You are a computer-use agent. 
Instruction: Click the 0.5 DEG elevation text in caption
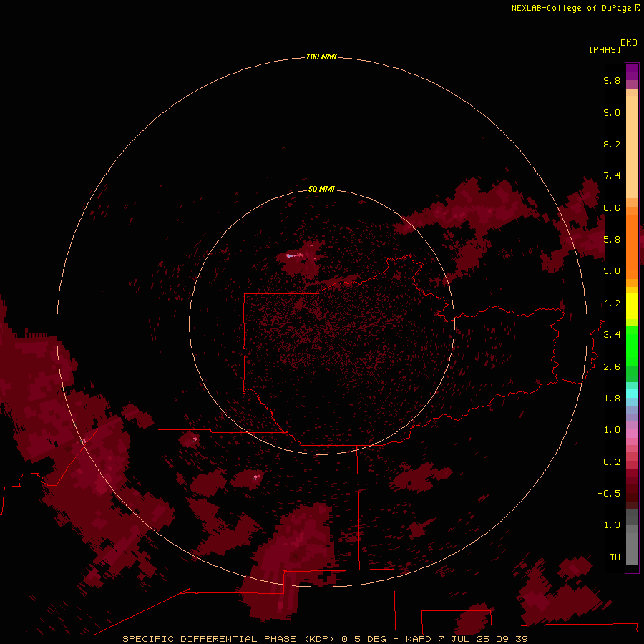pos(364,639)
